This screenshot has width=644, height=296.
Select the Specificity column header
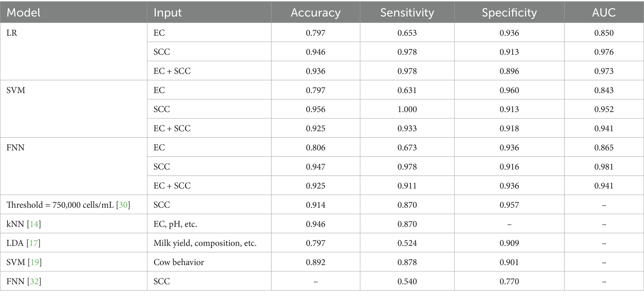pos(509,12)
